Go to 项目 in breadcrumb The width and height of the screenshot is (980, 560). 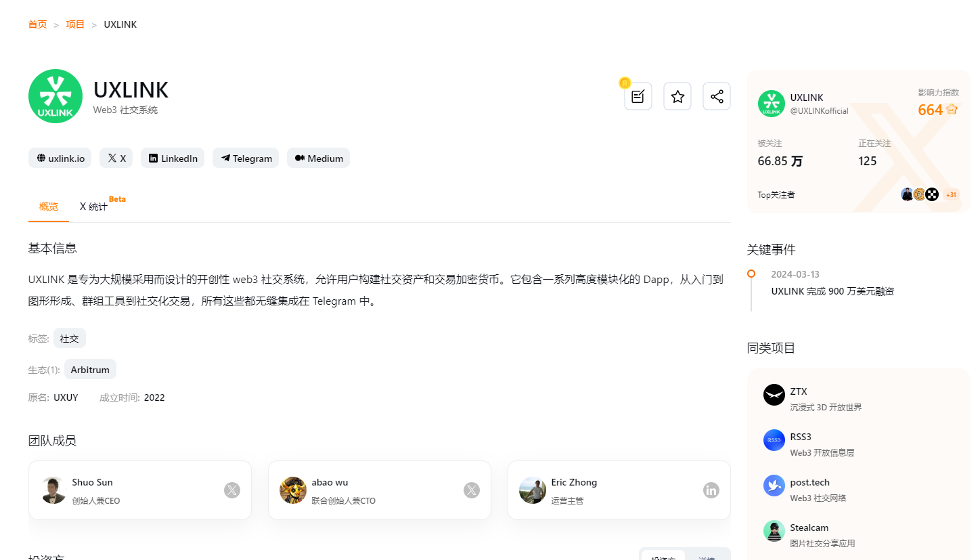75,24
